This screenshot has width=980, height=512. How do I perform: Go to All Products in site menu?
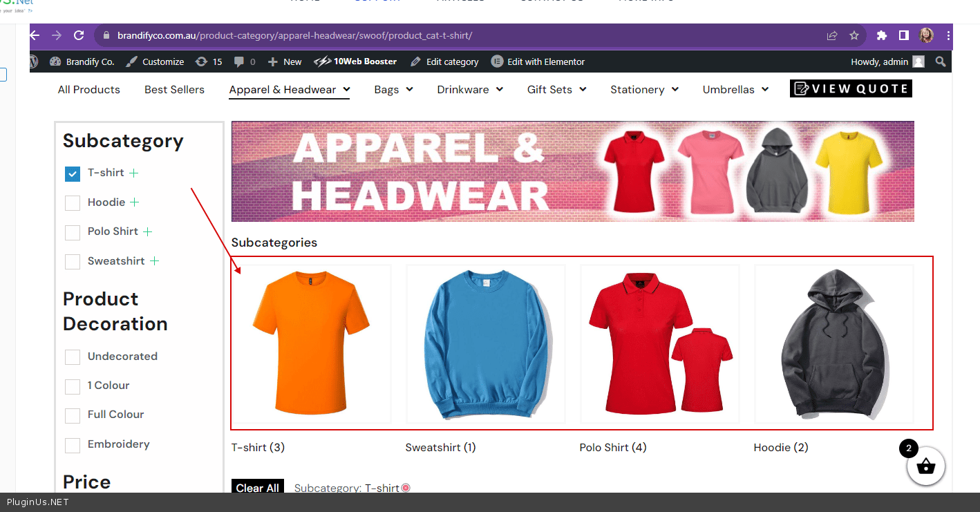(89, 89)
